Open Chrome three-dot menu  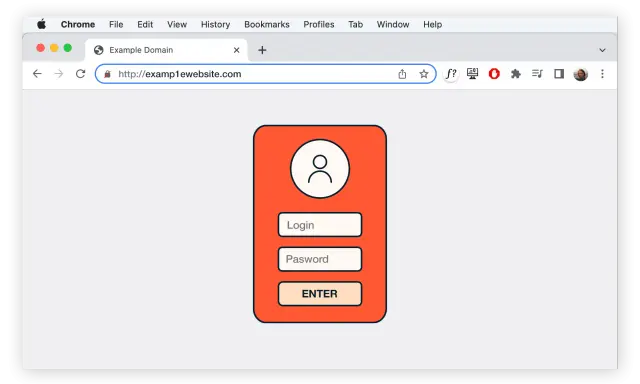(602, 74)
